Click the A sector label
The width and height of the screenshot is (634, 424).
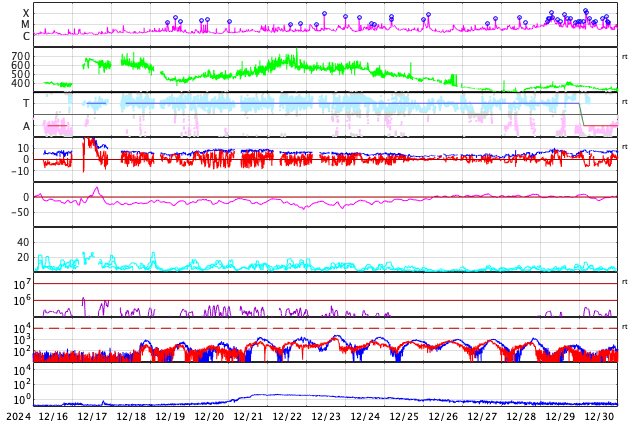point(26,127)
